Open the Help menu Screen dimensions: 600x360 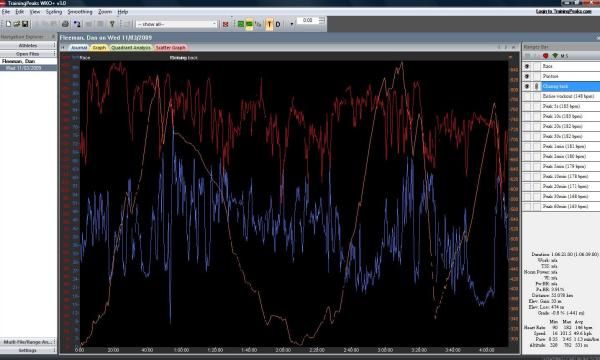pos(122,12)
